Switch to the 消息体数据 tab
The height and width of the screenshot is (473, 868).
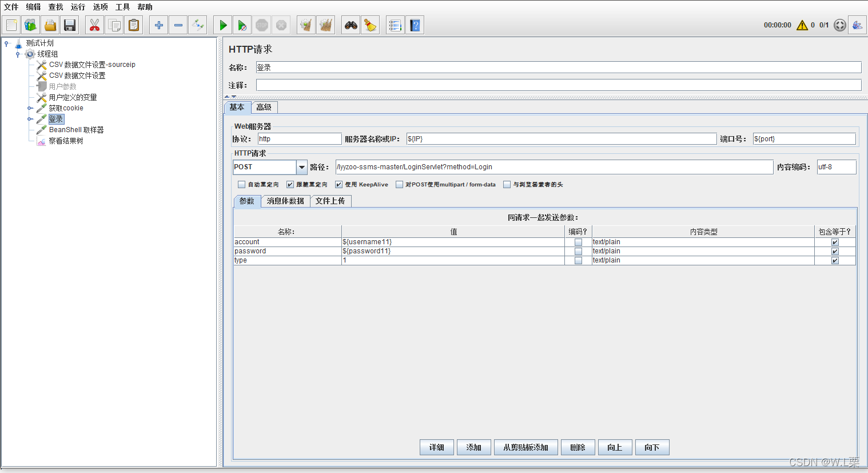pyautogui.click(x=285, y=201)
